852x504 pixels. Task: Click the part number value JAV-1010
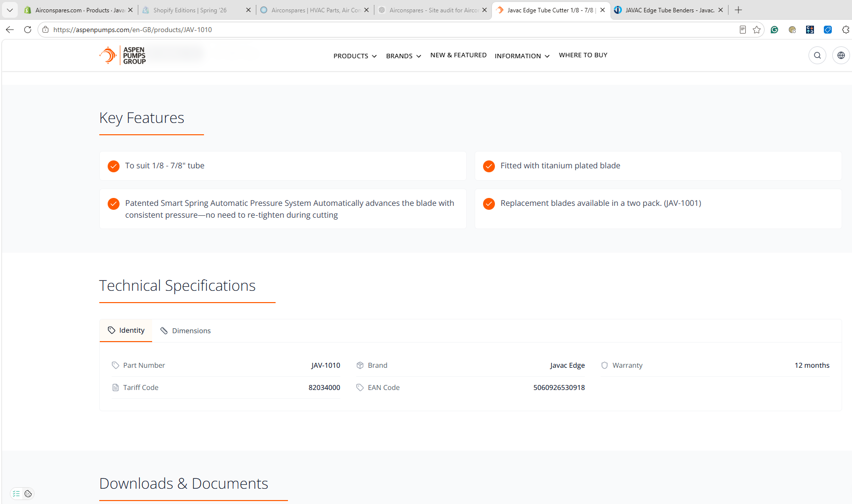[x=325, y=365]
